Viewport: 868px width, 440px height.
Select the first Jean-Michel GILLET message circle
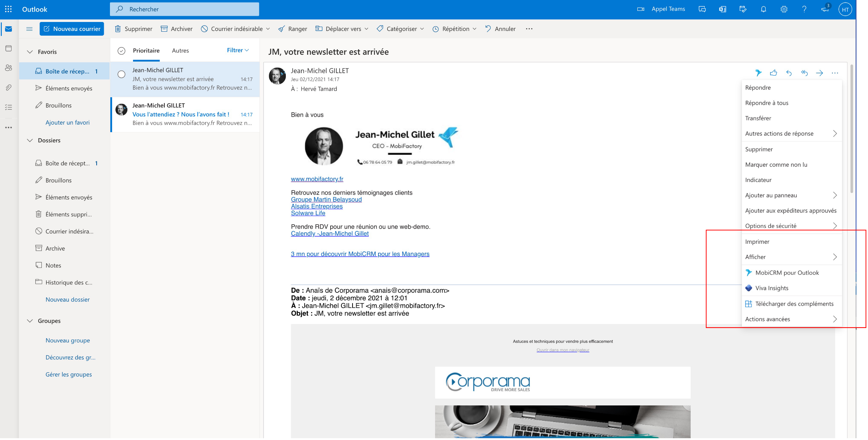point(121,74)
